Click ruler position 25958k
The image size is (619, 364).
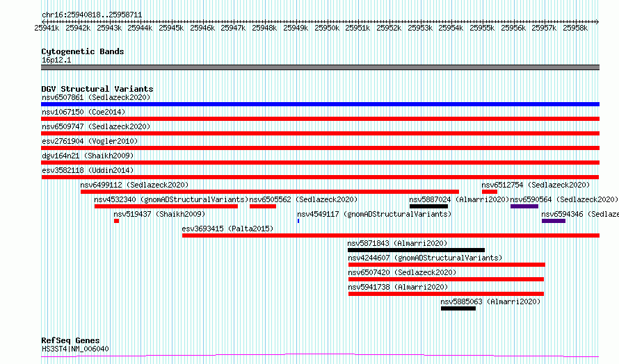coord(575,28)
